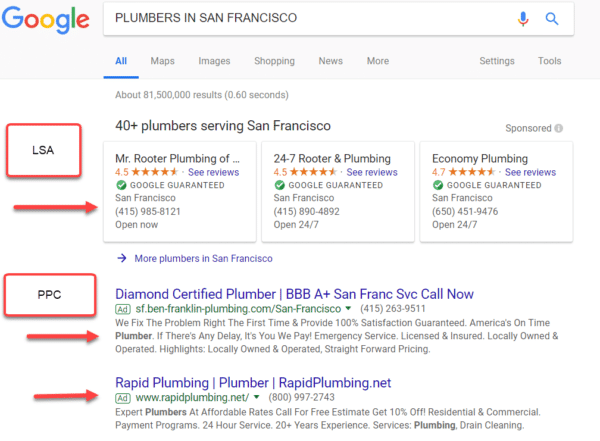The height and width of the screenshot is (441, 600).
Task: Switch to the Images tab
Action: coord(214,61)
